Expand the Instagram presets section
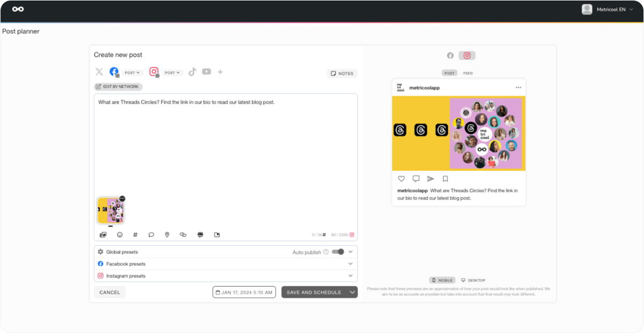Viewport: 644px width, 333px height. tap(350, 276)
